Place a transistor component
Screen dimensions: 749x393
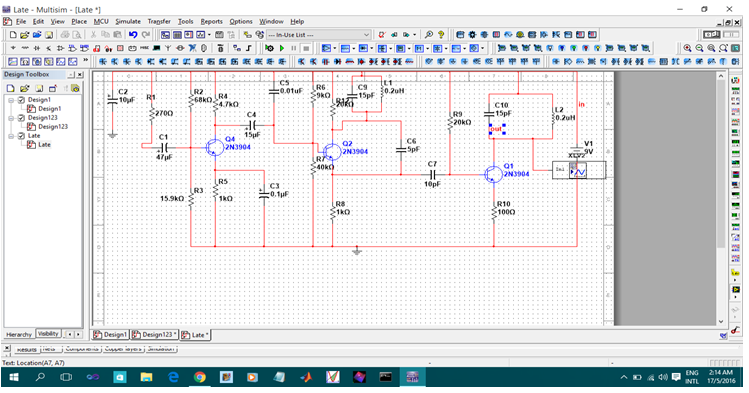point(49,48)
